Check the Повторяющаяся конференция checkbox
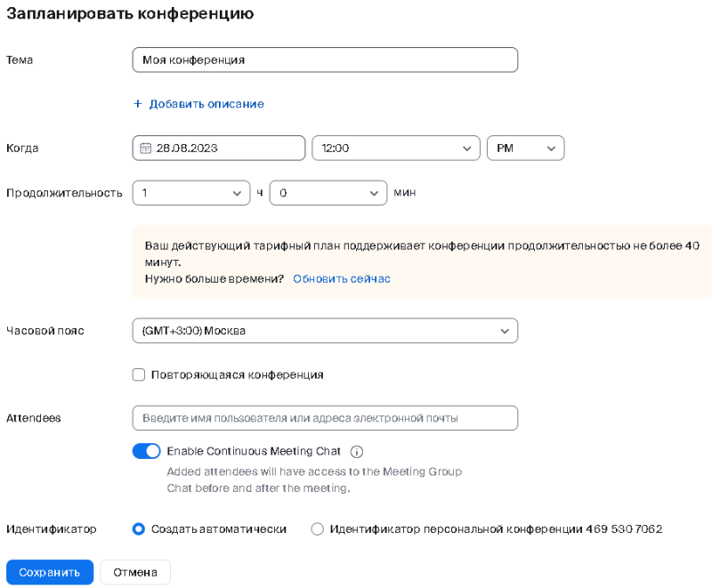The image size is (712, 588). 139,375
